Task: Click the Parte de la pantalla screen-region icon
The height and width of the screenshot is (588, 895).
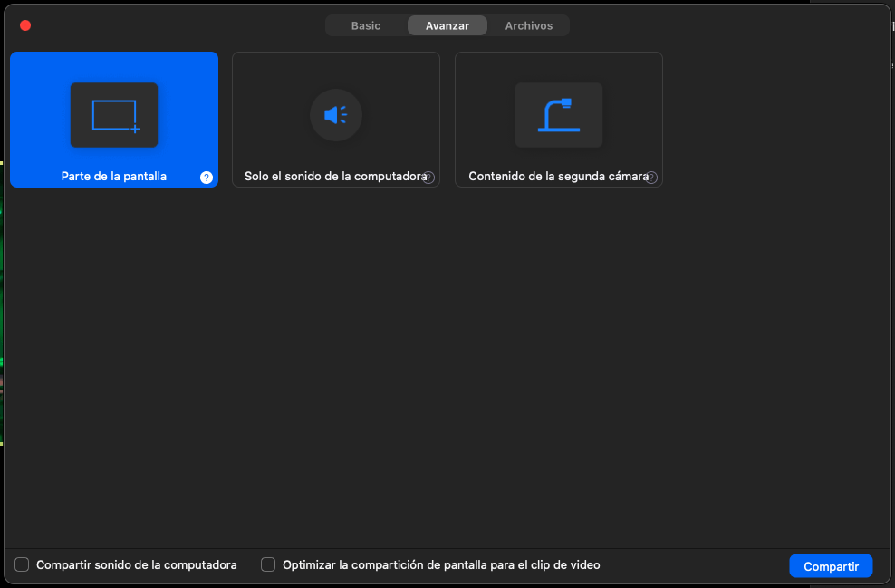Action: coord(114,115)
